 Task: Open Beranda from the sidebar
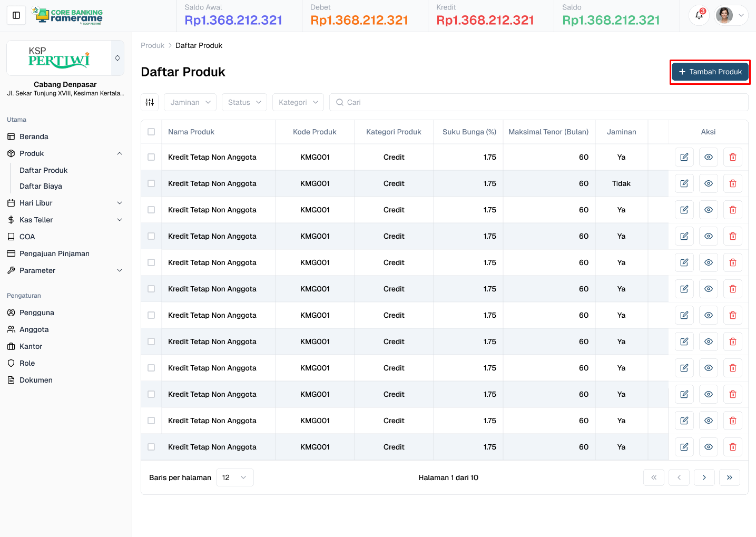[34, 136]
